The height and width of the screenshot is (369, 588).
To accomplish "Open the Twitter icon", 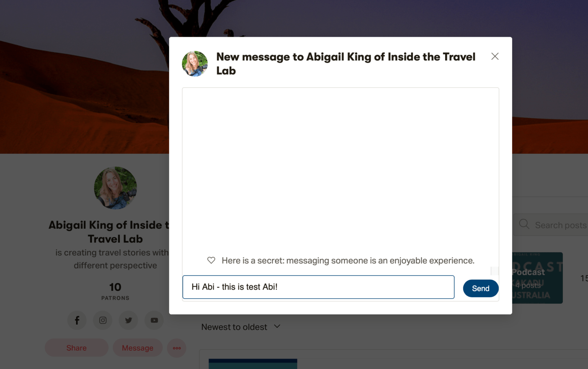I will pyautogui.click(x=128, y=320).
